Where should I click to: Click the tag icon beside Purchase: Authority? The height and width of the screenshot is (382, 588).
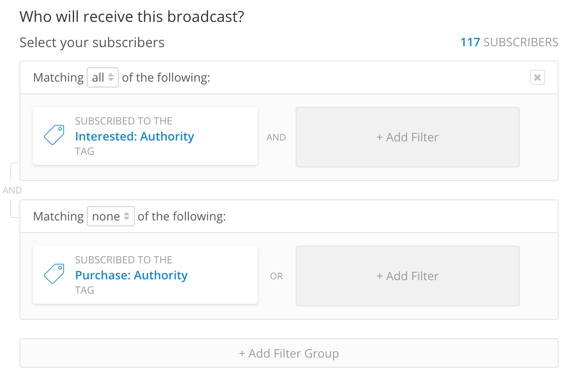coord(53,273)
